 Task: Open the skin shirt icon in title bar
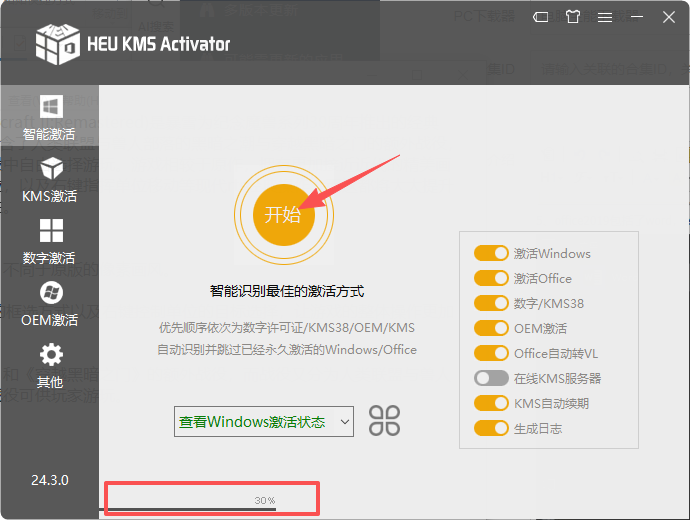573,17
